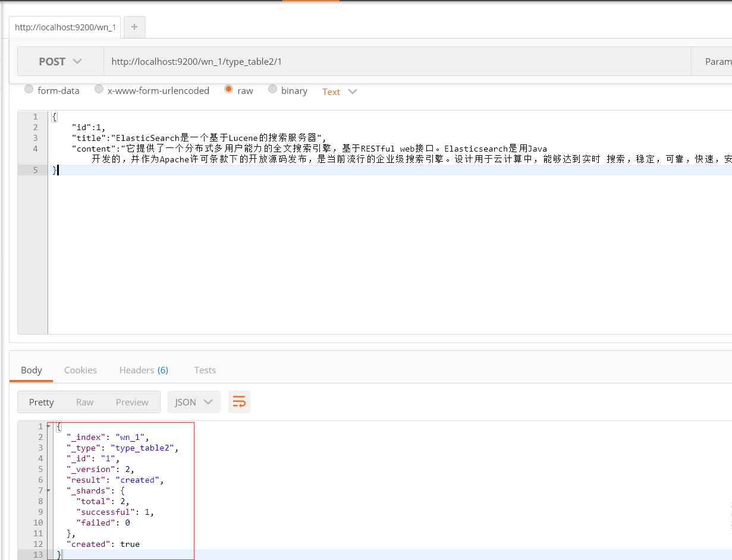Open the Text format dropdown
This screenshot has height=560, width=732.
[340, 92]
